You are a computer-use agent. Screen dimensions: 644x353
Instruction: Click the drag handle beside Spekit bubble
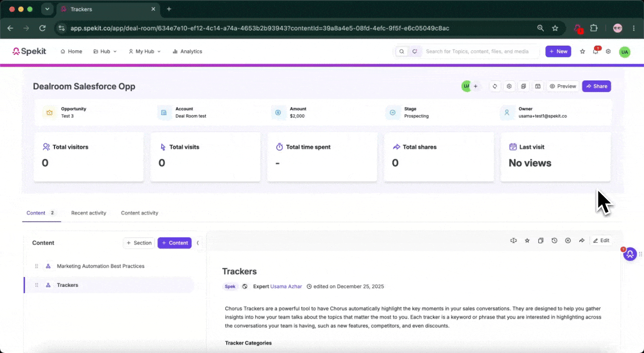(x=640, y=254)
